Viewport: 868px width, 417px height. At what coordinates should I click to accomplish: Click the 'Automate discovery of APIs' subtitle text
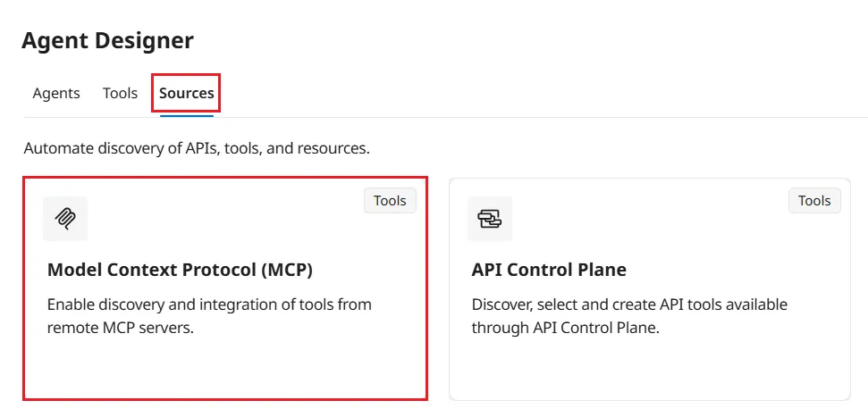pyautogui.click(x=197, y=147)
